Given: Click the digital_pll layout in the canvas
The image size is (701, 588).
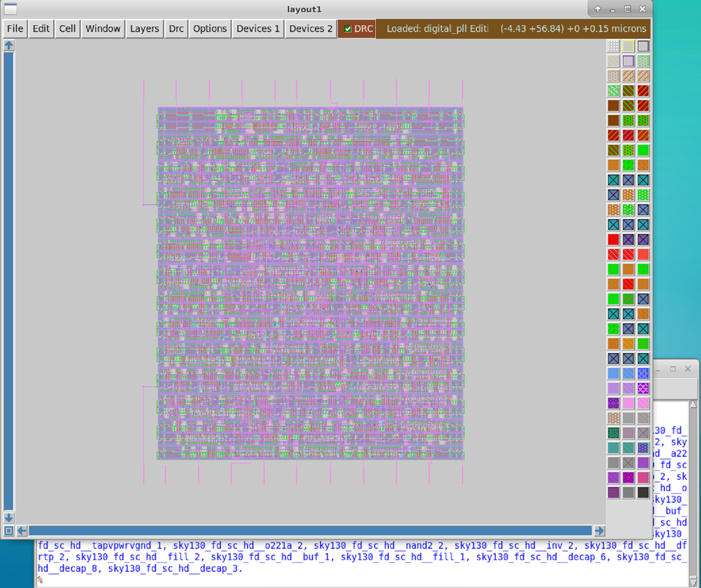Looking at the screenshot, I should coord(310,283).
